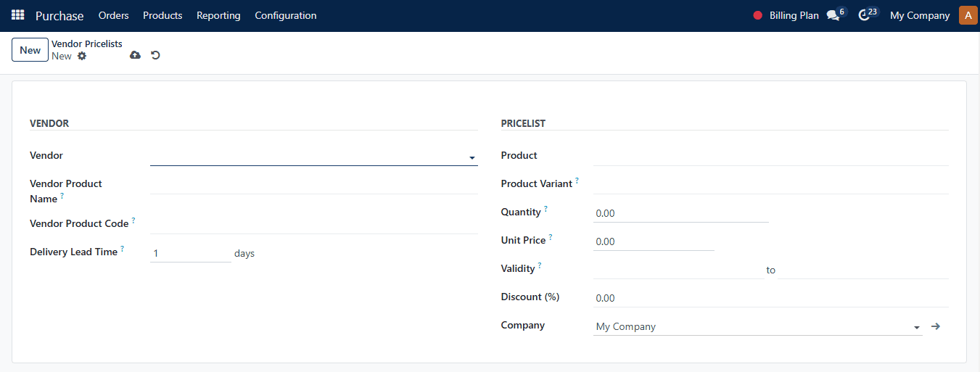Click the Billing Plan link
This screenshot has height=372, width=980.
click(794, 15)
